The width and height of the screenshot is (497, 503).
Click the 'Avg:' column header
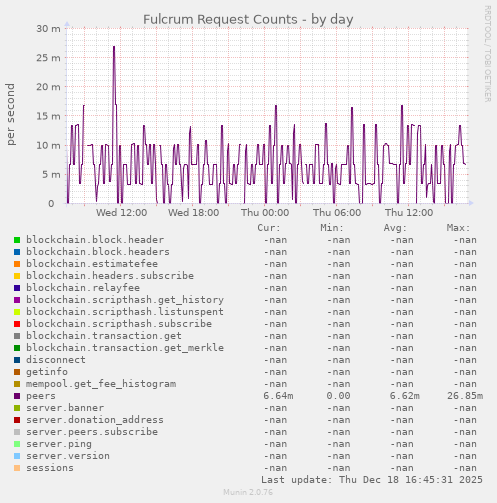395,228
